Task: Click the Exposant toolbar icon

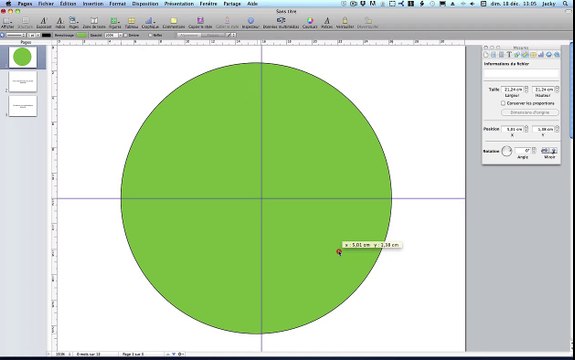Action: click(x=44, y=22)
